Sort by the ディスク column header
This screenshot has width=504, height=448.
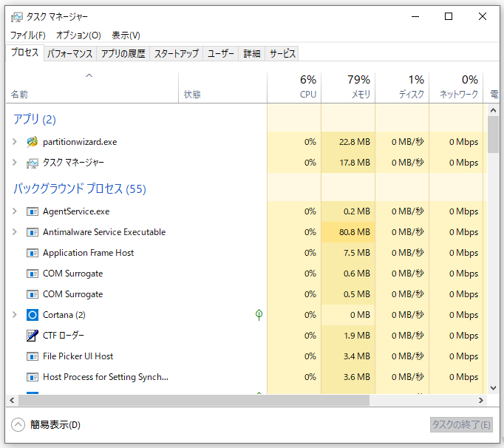pos(402,87)
